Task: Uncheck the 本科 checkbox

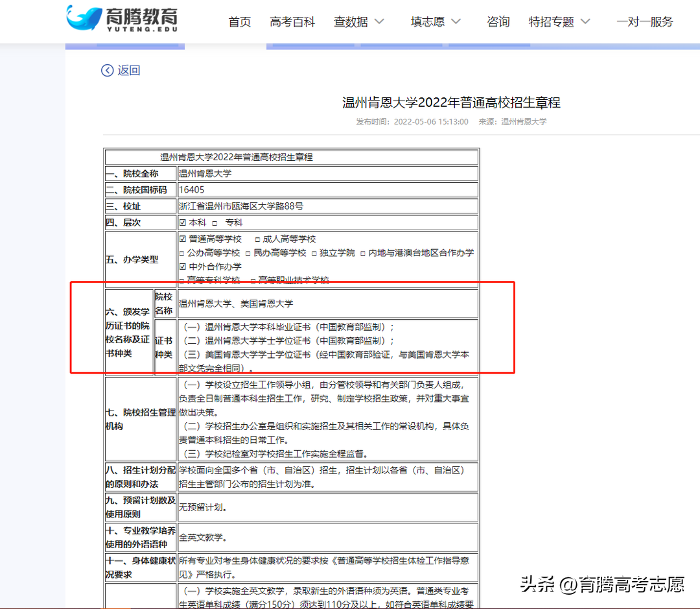Action: [181, 222]
